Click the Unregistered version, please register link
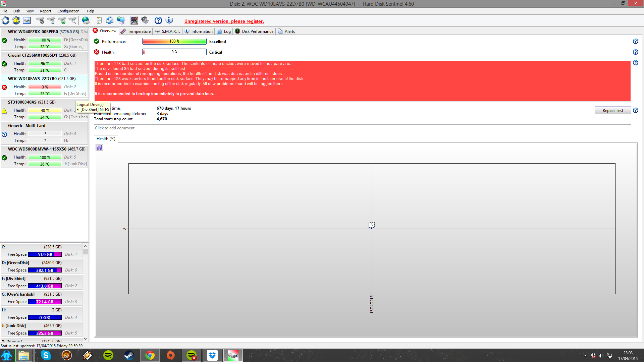This screenshot has height=362, width=644. (x=224, y=21)
